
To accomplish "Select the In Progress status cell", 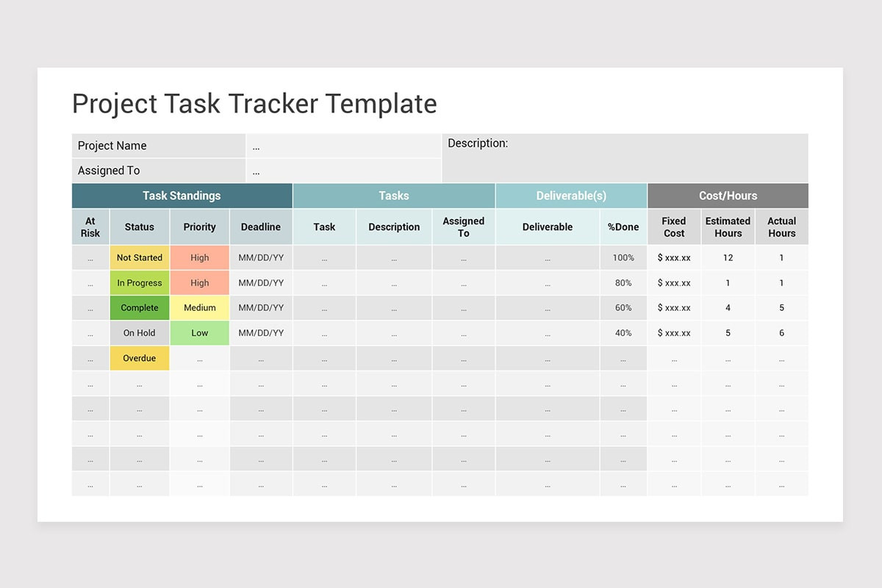I will tap(140, 283).
